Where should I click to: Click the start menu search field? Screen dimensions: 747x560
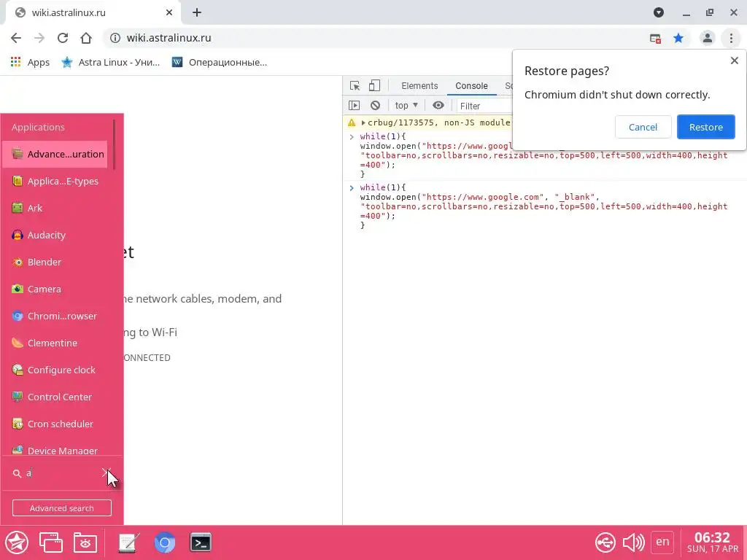click(x=62, y=473)
